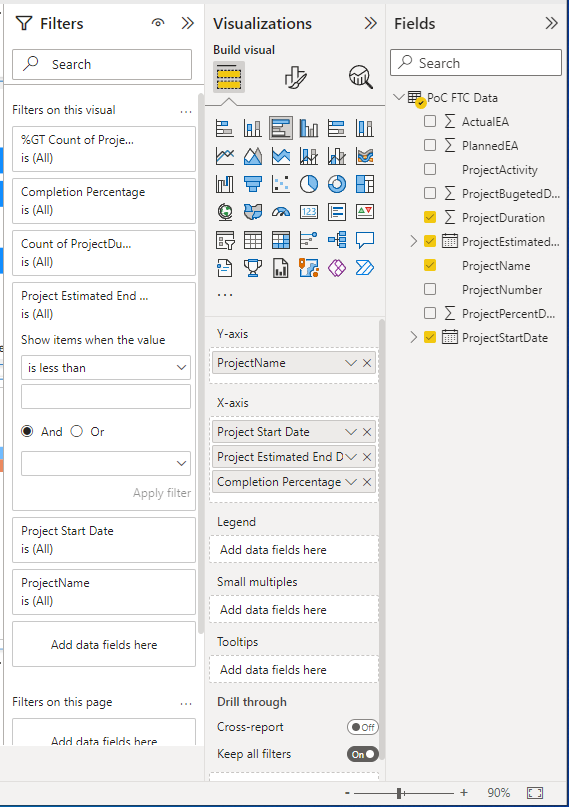
Task: Select the decomposition tree visual
Action: [336, 240]
